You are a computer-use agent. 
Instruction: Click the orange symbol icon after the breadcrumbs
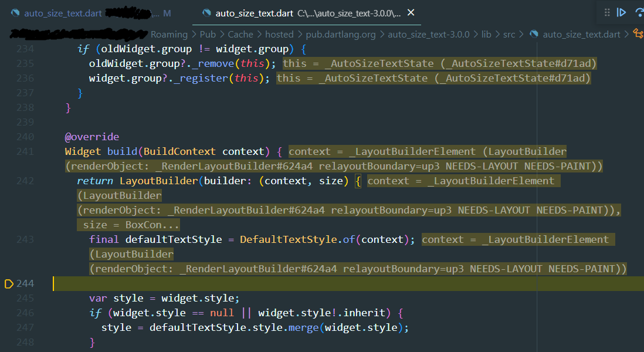click(637, 35)
